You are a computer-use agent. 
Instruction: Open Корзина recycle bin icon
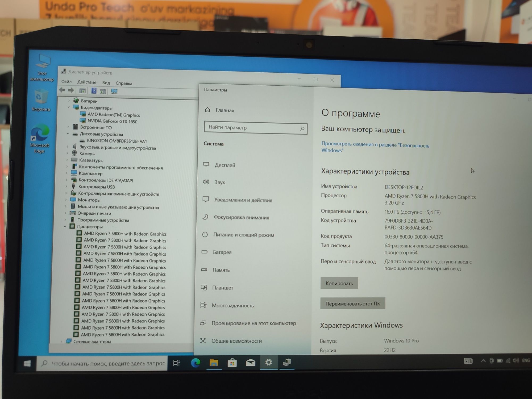[41, 101]
